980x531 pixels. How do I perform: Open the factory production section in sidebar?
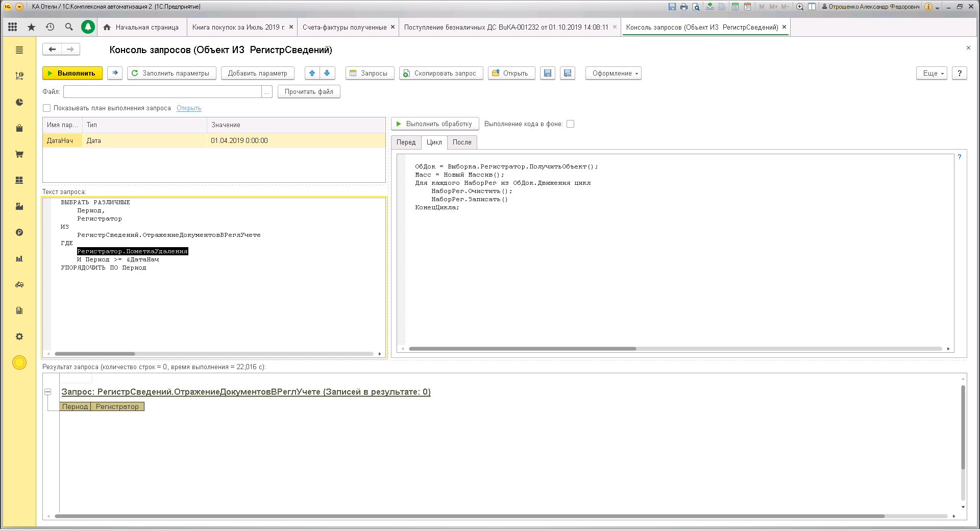tap(19, 206)
